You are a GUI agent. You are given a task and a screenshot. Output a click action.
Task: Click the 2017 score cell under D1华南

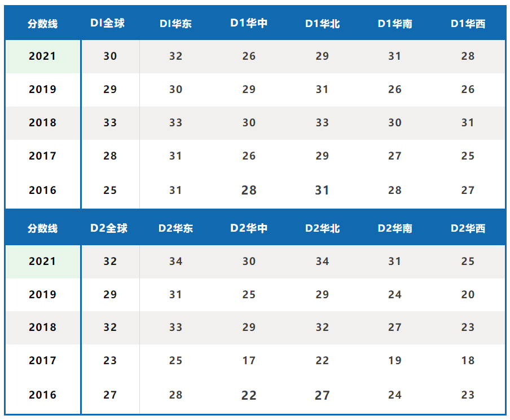click(395, 156)
